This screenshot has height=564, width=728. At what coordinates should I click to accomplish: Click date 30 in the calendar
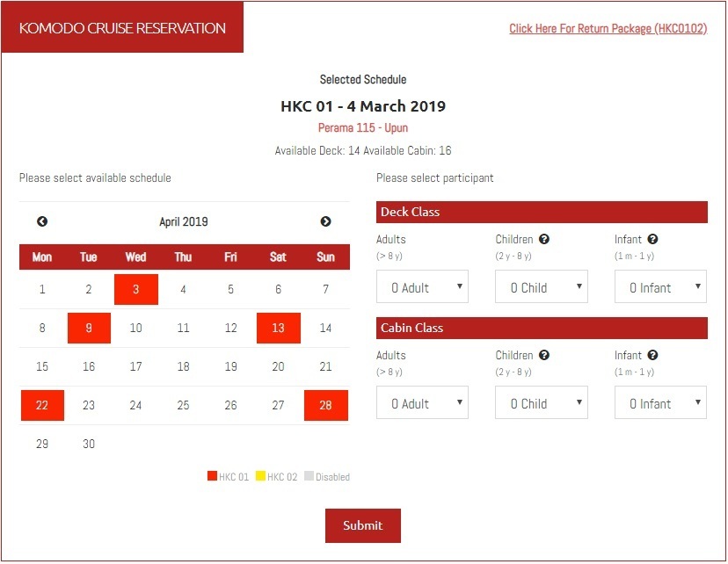click(x=89, y=444)
